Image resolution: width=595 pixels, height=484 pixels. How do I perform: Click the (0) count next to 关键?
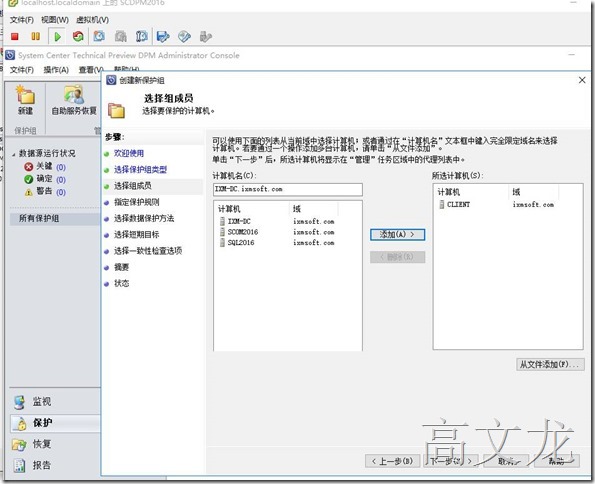click(x=61, y=167)
